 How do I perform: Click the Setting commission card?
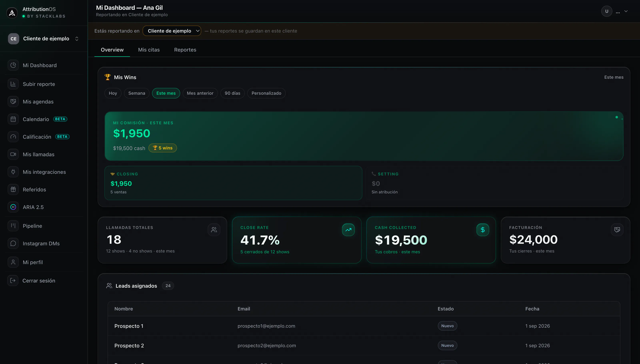coord(495,183)
